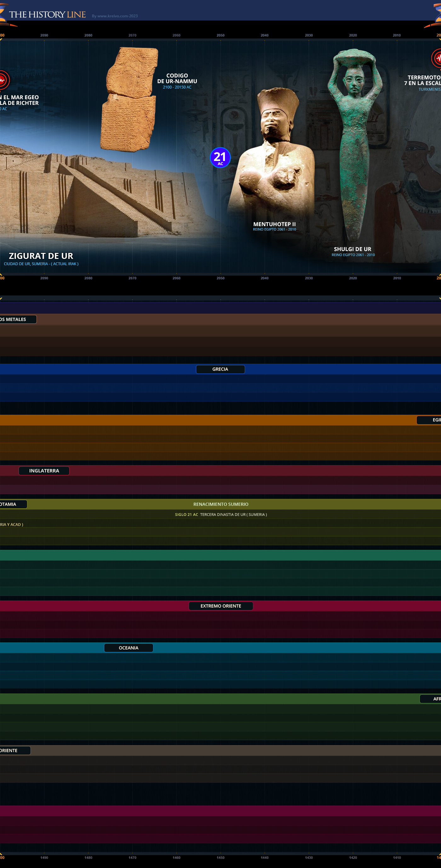Screen dimensions: 441x868
Task: Select the Codigo de Ur-Nammu tablet image
Action: click(129, 100)
